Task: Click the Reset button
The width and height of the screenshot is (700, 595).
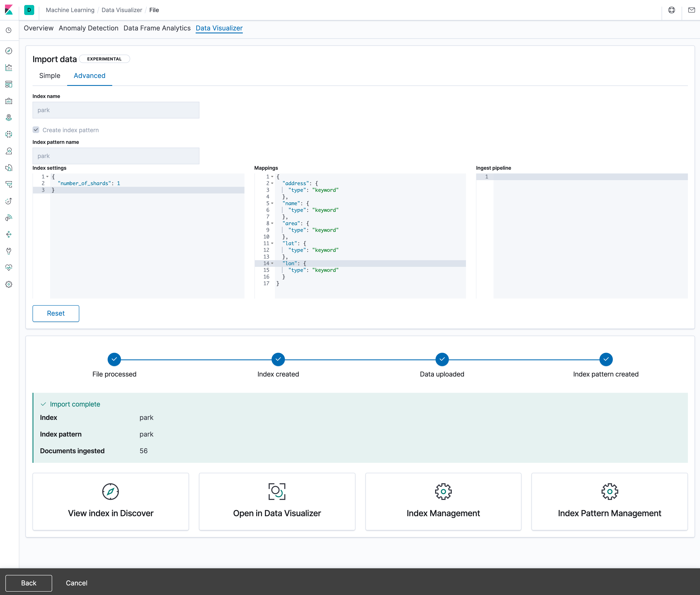Action: (x=56, y=313)
